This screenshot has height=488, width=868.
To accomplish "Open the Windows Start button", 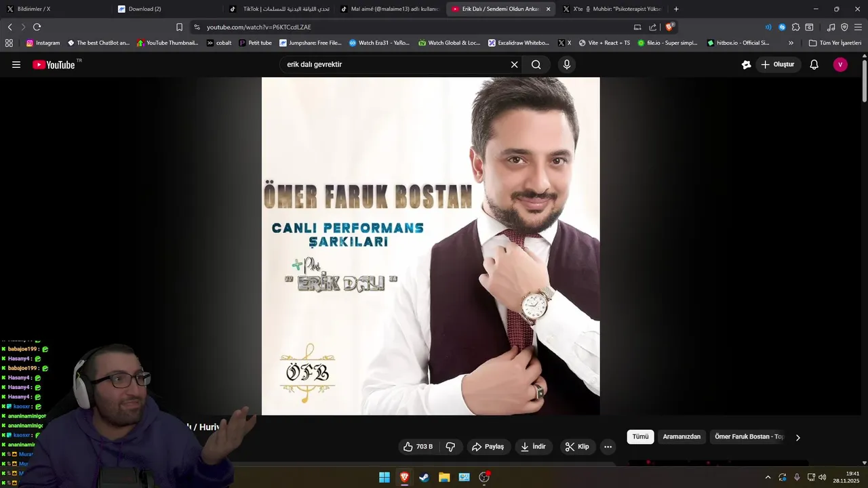I will [x=384, y=477].
